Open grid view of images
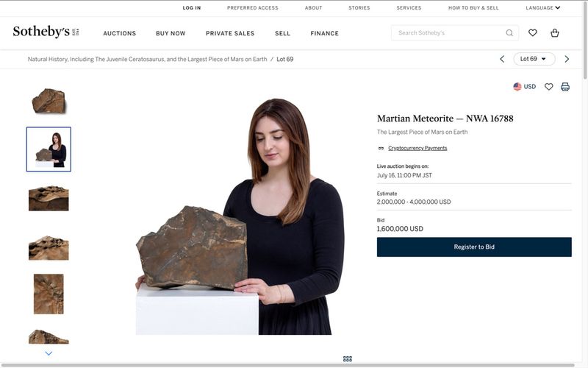 pos(348,358)
